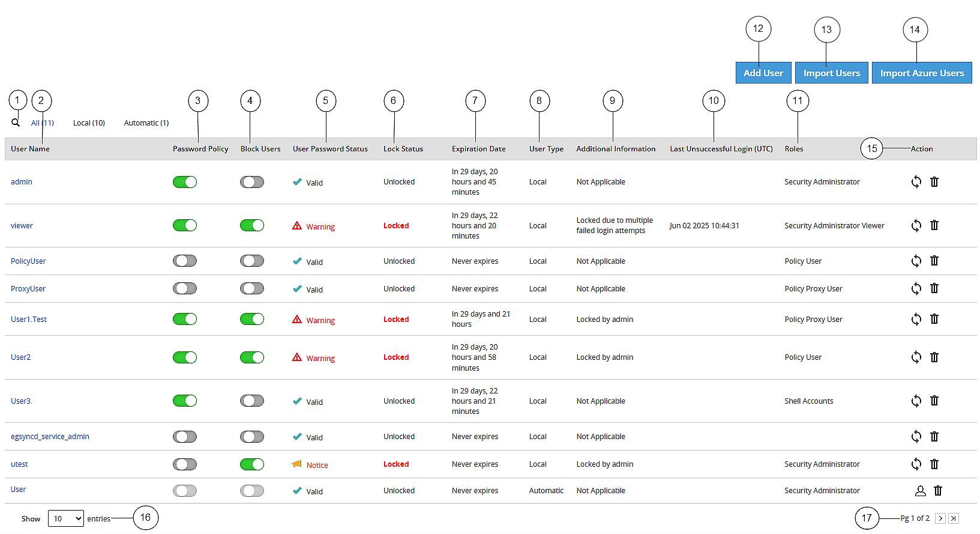Click the Import Users button
This screenshot has width=980, height=534.
pyautogui.click(x=832, y=73)
